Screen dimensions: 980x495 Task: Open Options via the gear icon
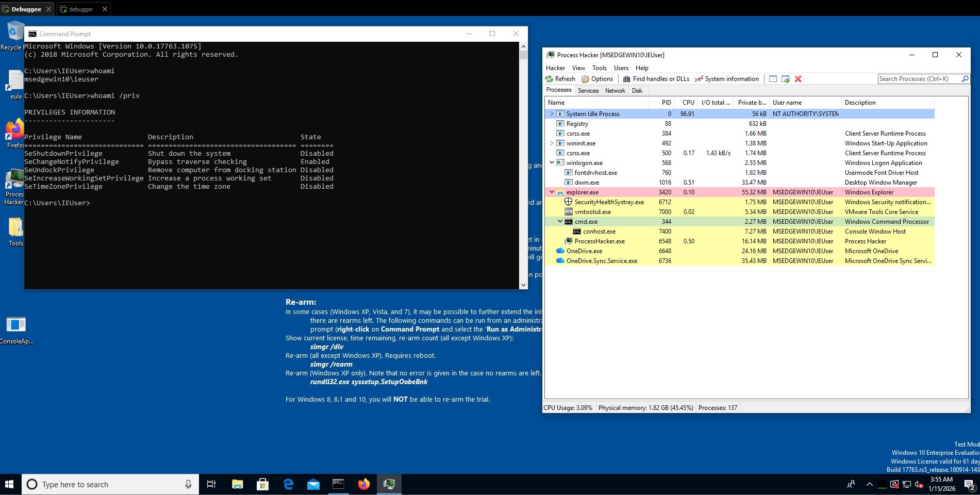pyautogui.click(x=585, y=79)
